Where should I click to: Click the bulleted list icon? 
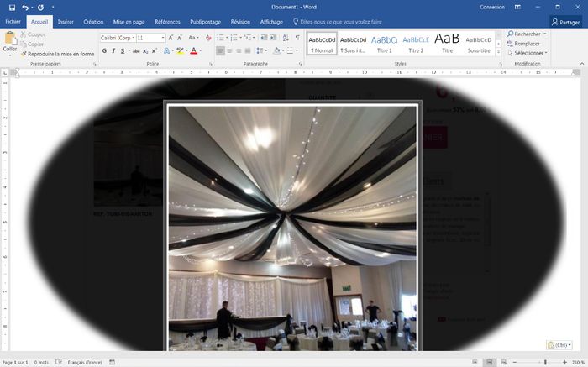click(x=219, y=38)
